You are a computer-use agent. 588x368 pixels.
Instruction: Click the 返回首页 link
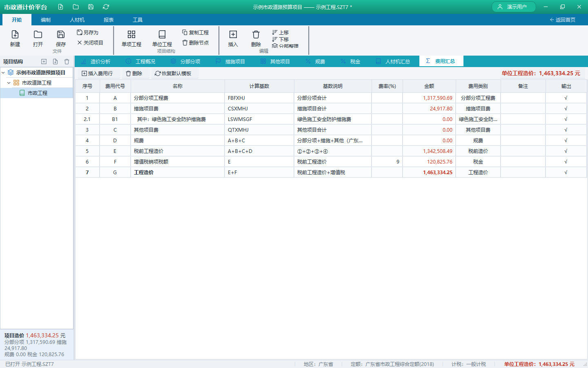tap(563, 20)
